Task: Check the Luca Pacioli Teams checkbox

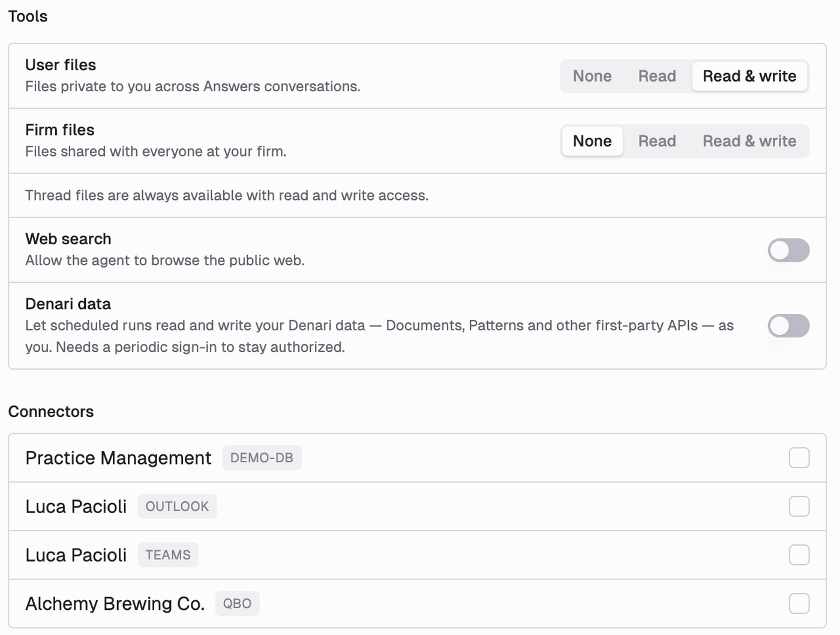Action: coord(799,555)
